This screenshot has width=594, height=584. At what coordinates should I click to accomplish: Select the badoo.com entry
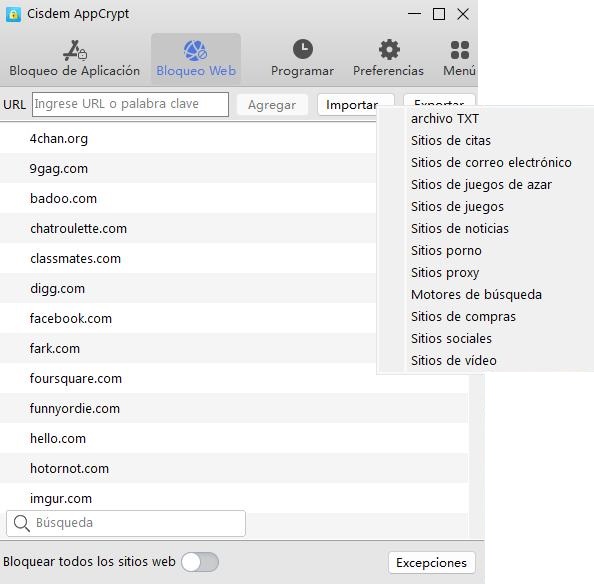coord(188,198)
